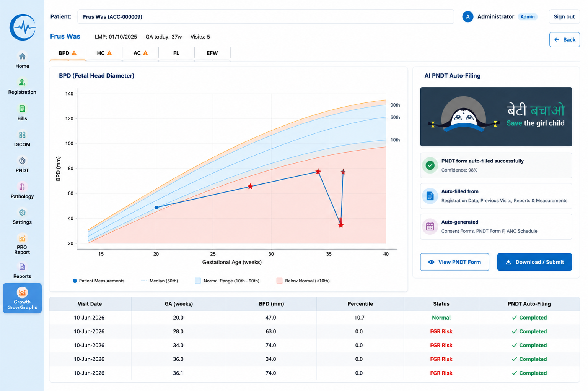The width and height of the screenshot is (588, 391).
Task: Switch to the HC tab
Action: point(104,53)
